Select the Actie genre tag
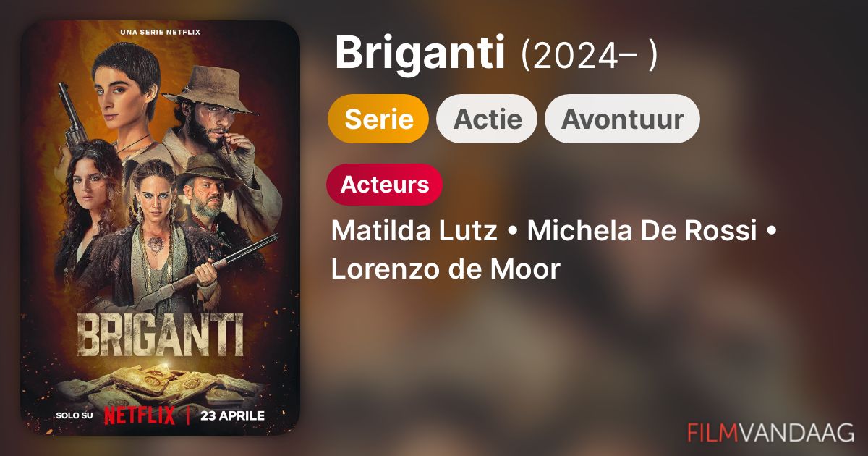This screenshot has width=868, height=456. (487, 119)
